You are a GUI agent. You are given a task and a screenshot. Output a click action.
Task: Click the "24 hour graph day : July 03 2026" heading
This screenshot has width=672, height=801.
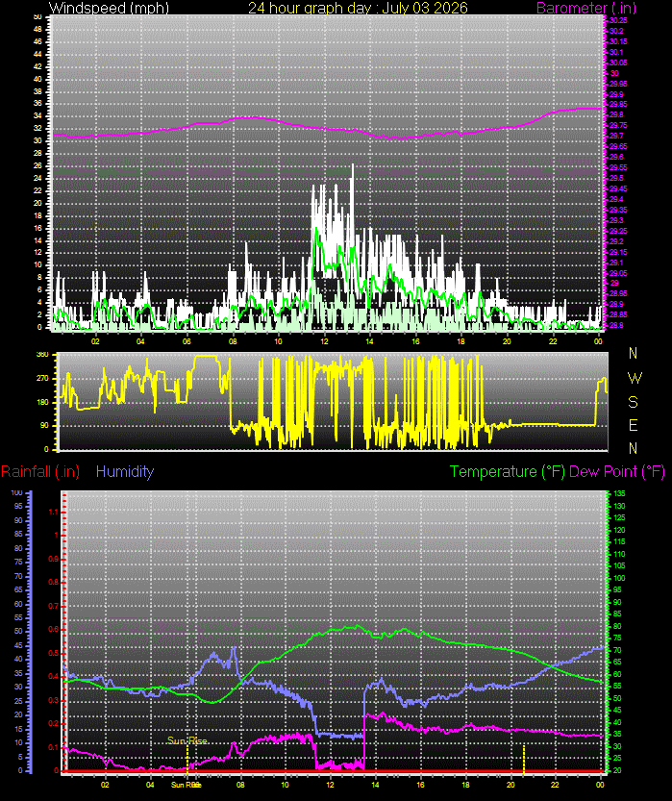358,8
